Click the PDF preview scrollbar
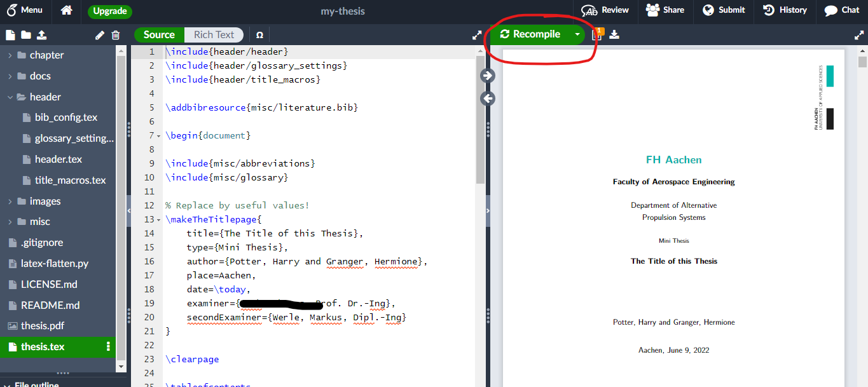 pyautogui.click(x=862, y=62)
